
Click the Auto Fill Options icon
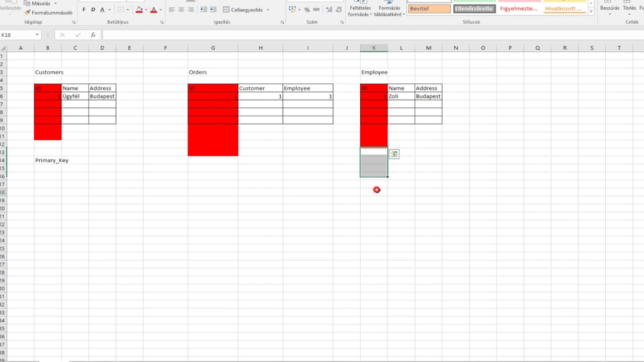pos(394,154)
